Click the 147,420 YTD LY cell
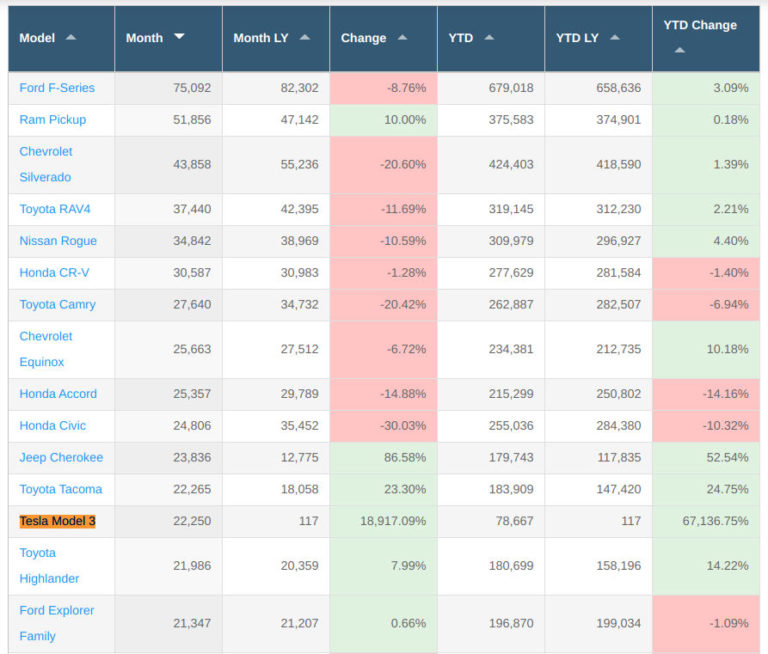 point(599,489)
